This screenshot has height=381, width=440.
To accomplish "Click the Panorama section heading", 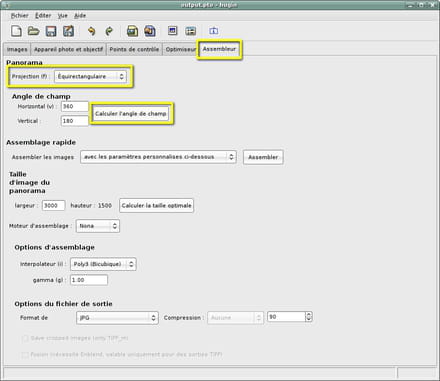I will 24,62.
